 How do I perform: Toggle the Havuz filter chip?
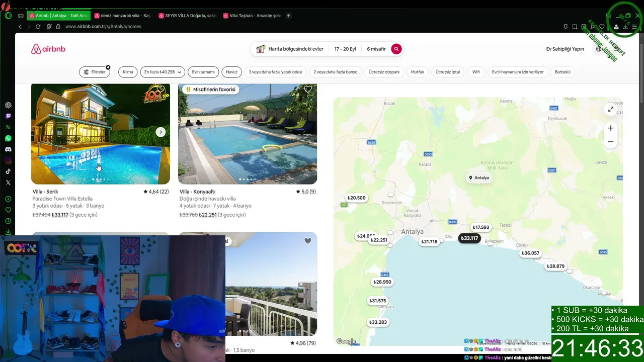[231, 72]
